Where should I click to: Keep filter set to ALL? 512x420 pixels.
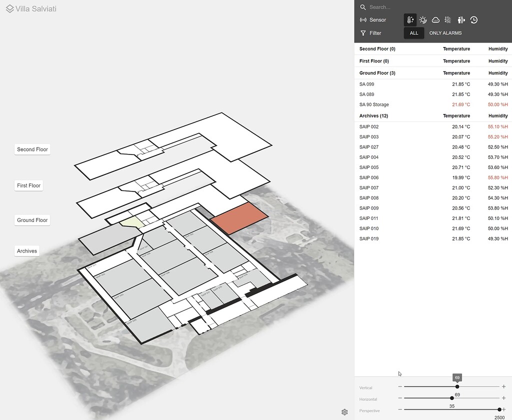click(x=413, y=33)
